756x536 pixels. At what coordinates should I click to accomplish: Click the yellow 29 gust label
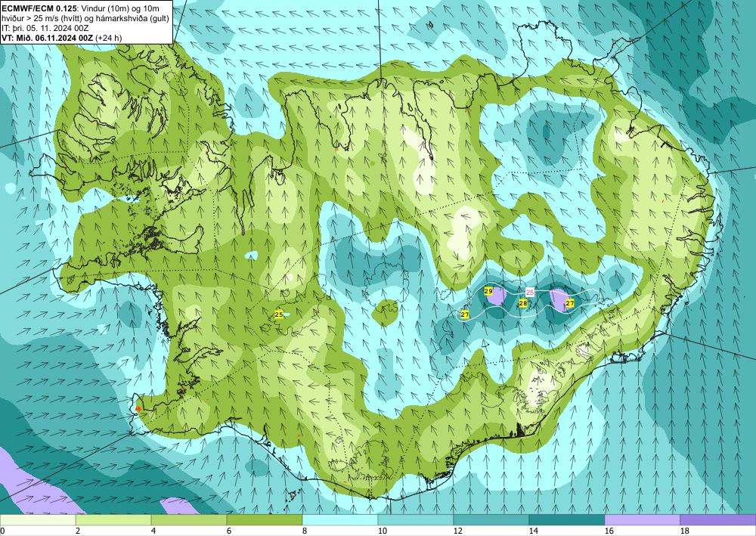[x=488, y=291]
